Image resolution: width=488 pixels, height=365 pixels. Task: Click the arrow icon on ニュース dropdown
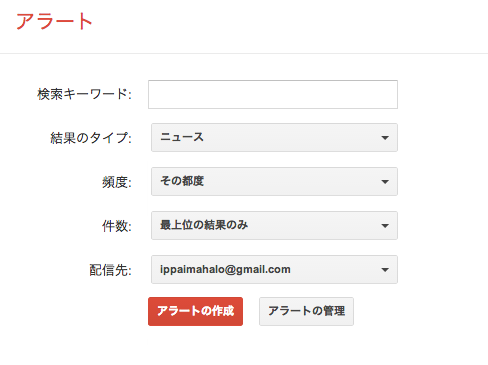(385, 138)
